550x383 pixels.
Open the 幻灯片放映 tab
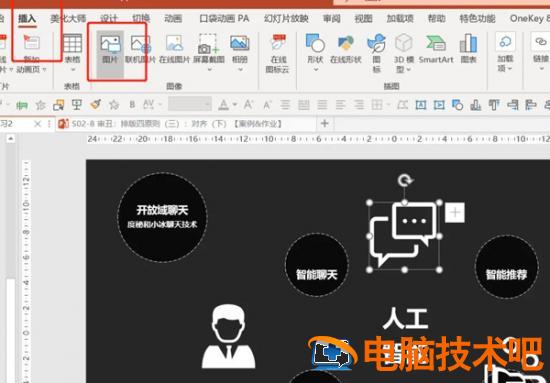click(x=286, y=19)
